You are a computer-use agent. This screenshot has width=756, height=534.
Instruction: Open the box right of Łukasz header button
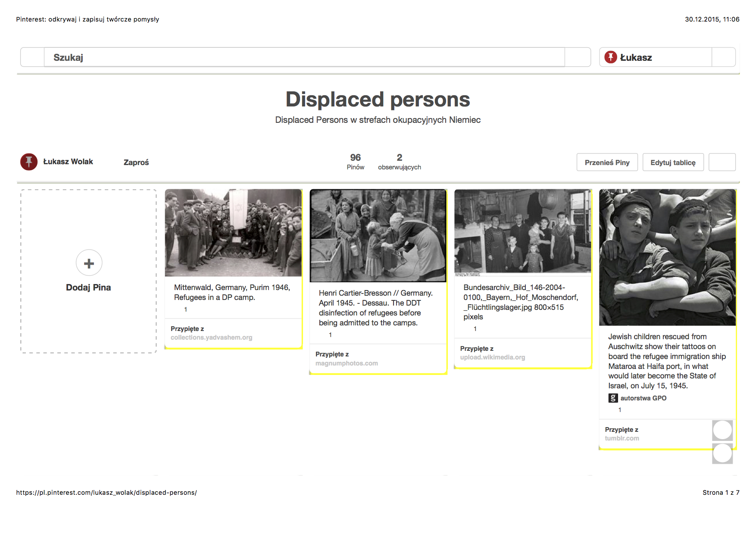[724, 57]
